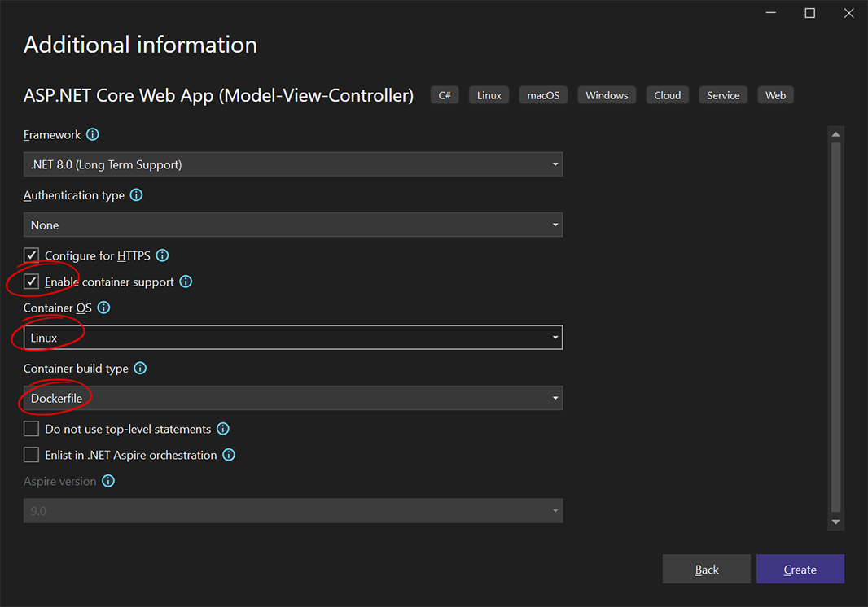Expand Container build type dropdown showing Dockerfile
Screen dimensions: 868x607
[x=293, y=399]
